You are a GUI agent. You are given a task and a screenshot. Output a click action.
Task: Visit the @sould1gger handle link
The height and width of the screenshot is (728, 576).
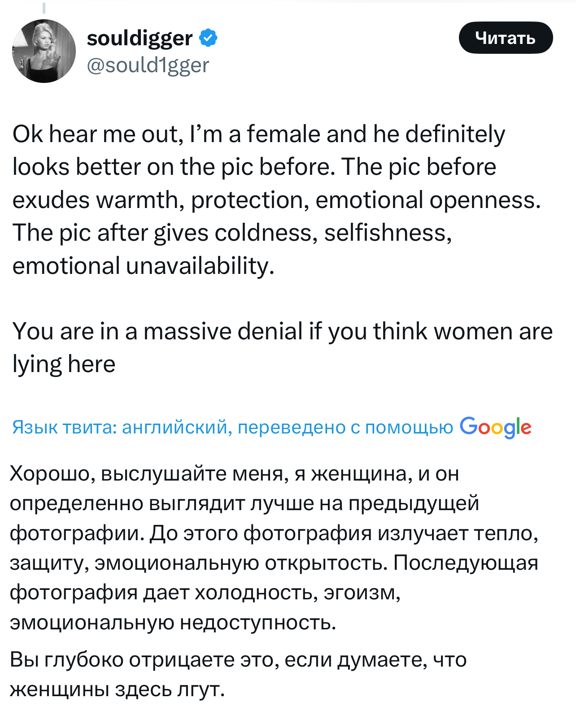148,65
